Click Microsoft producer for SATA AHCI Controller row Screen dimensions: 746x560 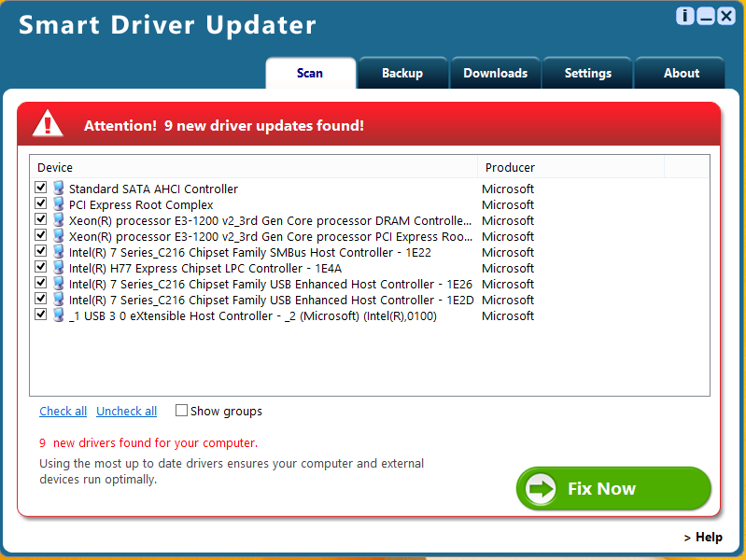(508, 189)
